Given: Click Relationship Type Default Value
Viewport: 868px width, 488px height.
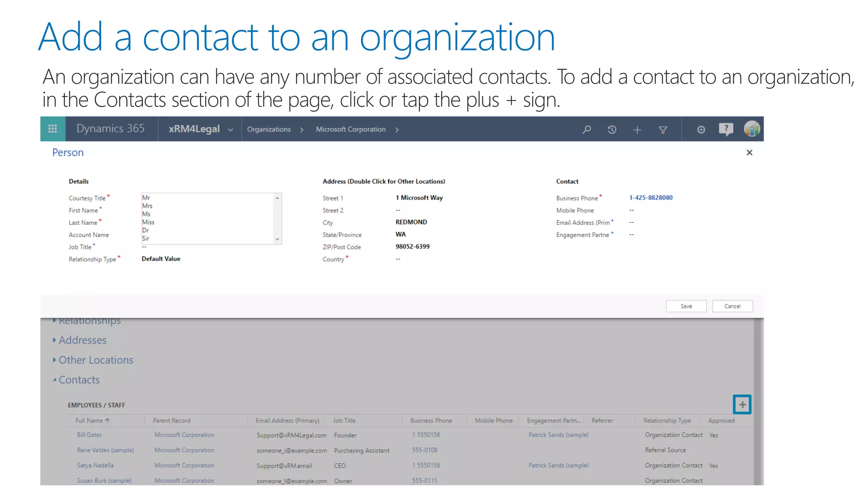Looking at the screenshot, I should 161,259.
